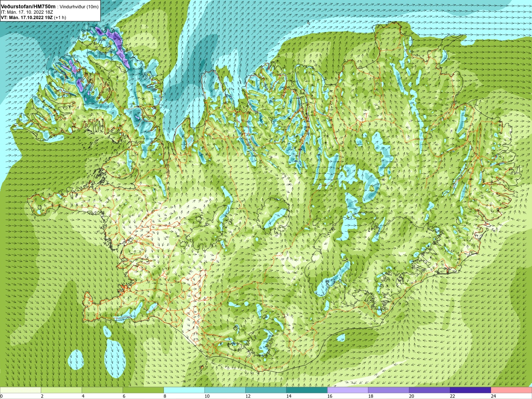Click the light cyan 8–10 legend swatch

184,390
